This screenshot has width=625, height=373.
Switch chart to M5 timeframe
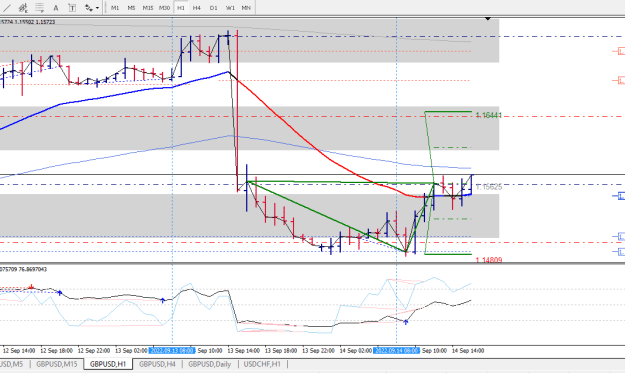[131, 8]
